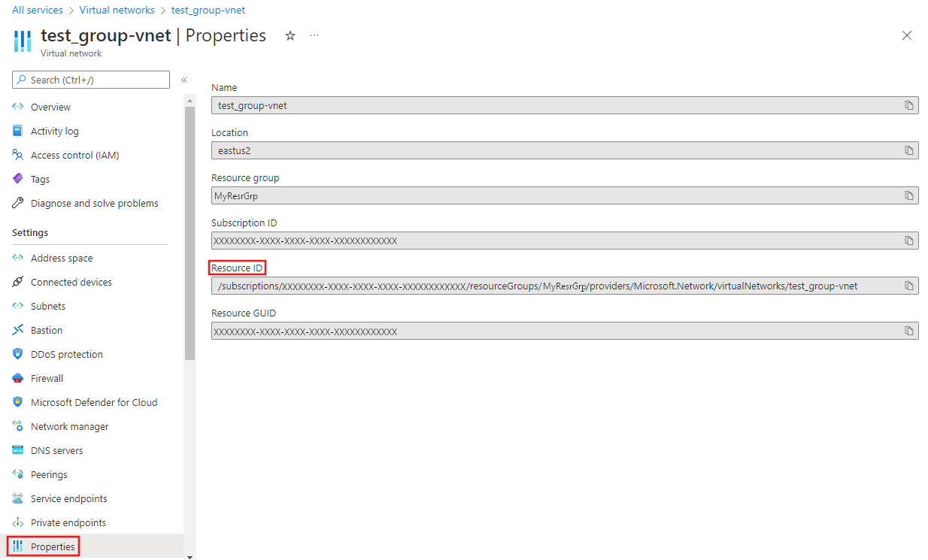Click the Resource GUID field
This screenshot has width=928, height=560.
pyautogui.click(x=565, y=331)
